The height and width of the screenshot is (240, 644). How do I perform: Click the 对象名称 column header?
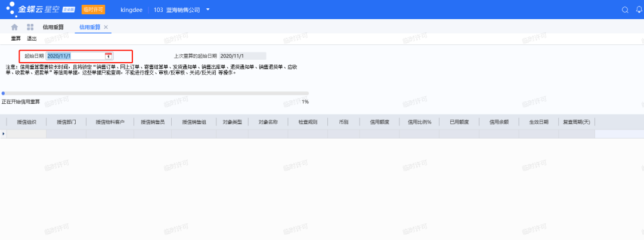click(x=268, y=122)
